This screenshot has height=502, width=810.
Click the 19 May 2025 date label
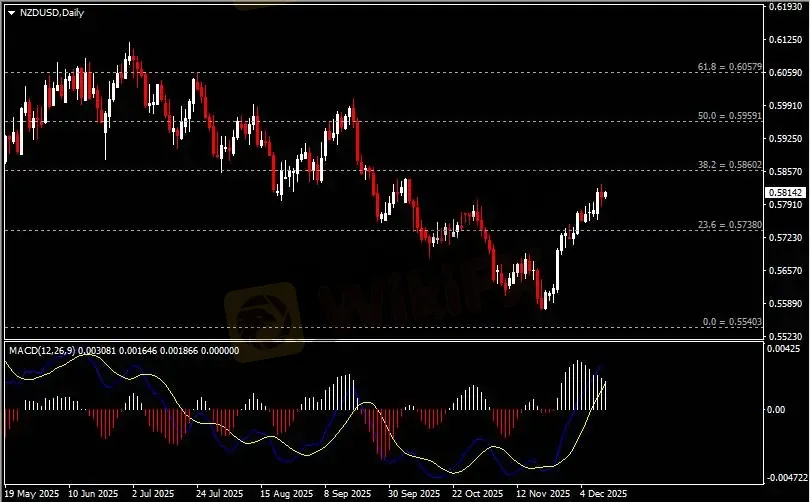[x=31, y=494]
